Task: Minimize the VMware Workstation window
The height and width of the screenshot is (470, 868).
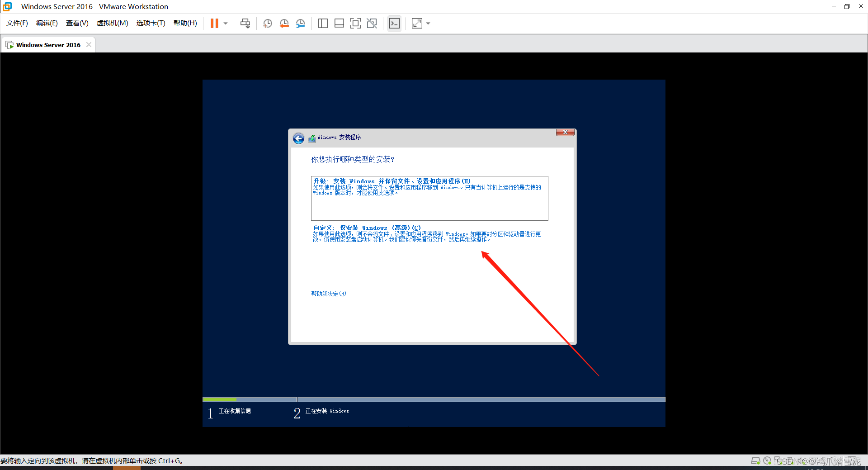Action: pyautogui.click(x=834, y=6)
